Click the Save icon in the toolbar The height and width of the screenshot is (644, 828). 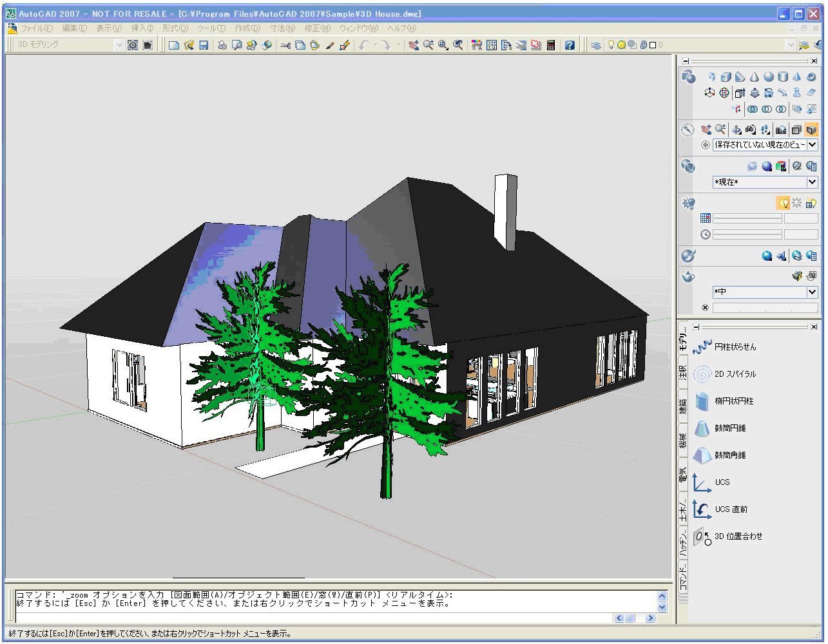point(204,45)
